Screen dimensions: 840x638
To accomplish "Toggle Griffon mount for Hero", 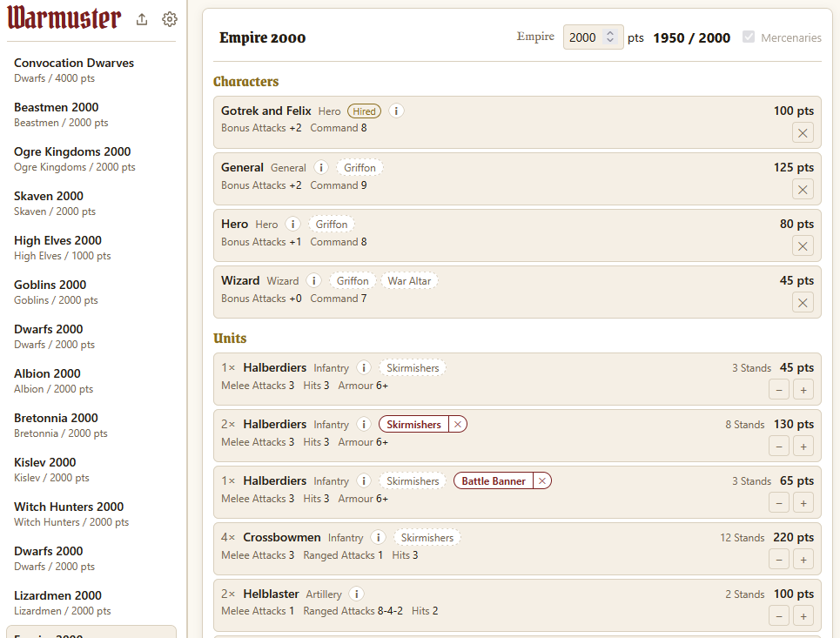I will [331, 224].
